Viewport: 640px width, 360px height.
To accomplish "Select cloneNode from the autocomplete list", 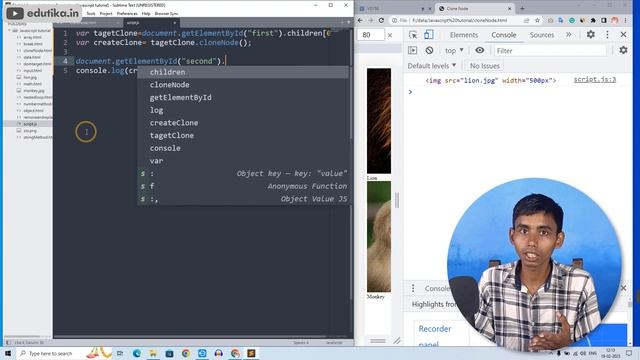I will coord(243,84).
